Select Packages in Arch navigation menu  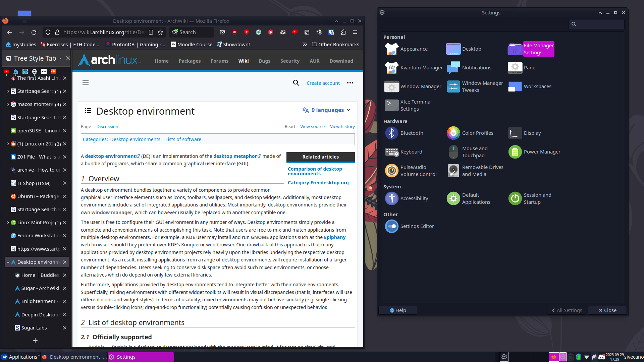click(x=190, y=61)
